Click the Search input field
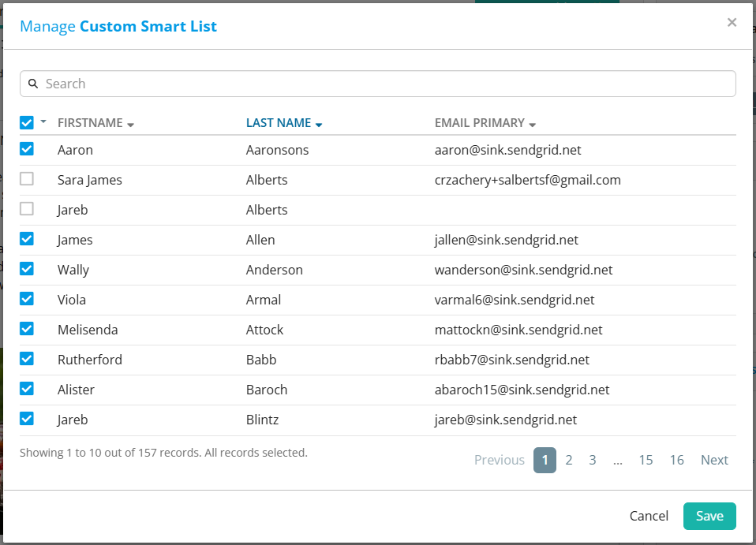 [379, 84]
